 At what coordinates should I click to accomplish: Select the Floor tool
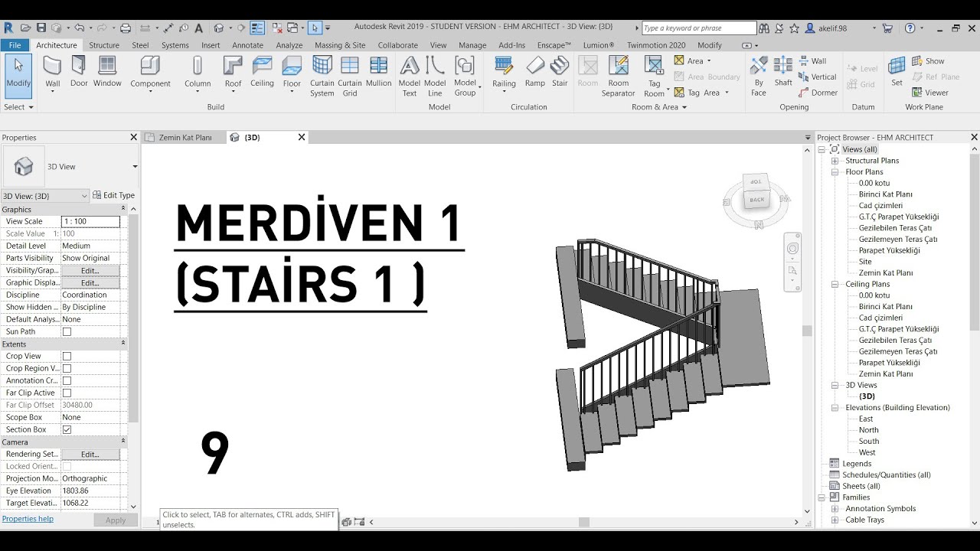(x=292, y=73)
